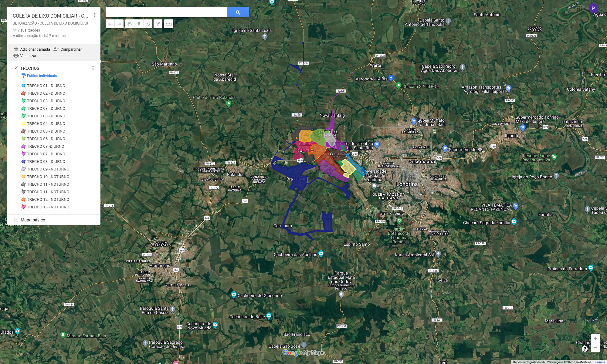Uncheck the TRECHOS layer checkbox

pos(16,68)
